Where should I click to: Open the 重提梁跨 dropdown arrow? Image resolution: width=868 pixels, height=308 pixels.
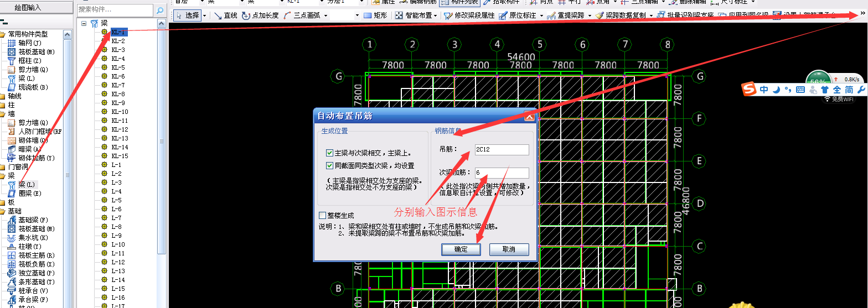(589, 15)
